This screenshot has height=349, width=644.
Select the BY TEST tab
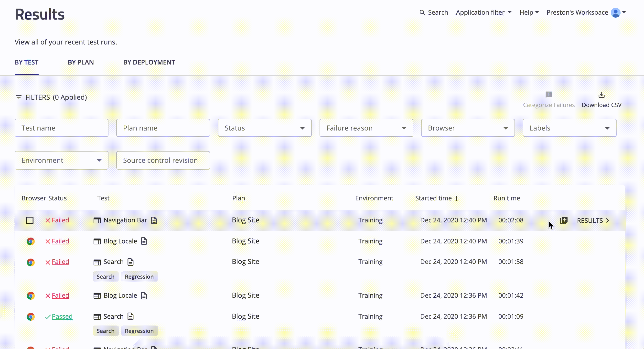pyautogui.click(x=26, y=62)
